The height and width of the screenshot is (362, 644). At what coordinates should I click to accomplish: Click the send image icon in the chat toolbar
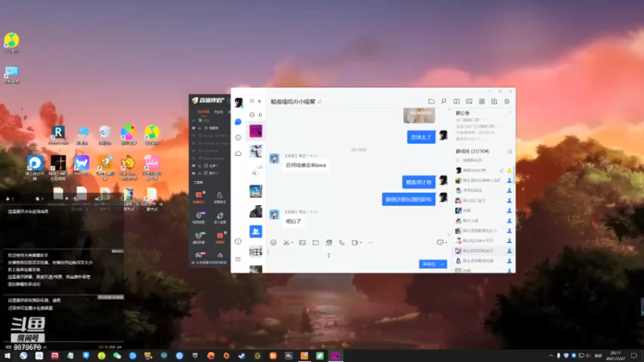click(303, 243)
